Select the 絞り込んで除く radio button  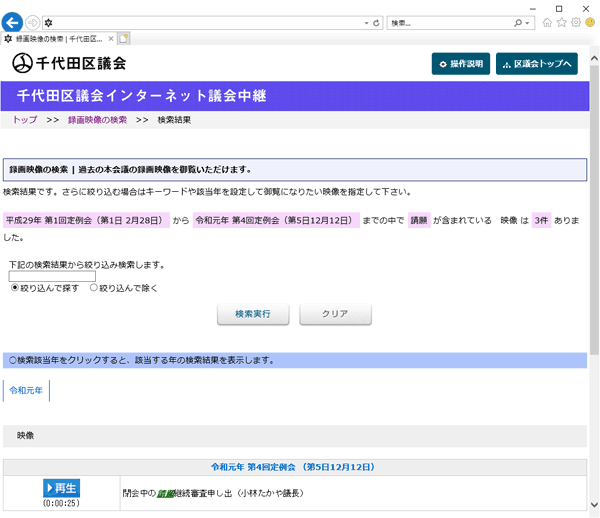(93, 287)
